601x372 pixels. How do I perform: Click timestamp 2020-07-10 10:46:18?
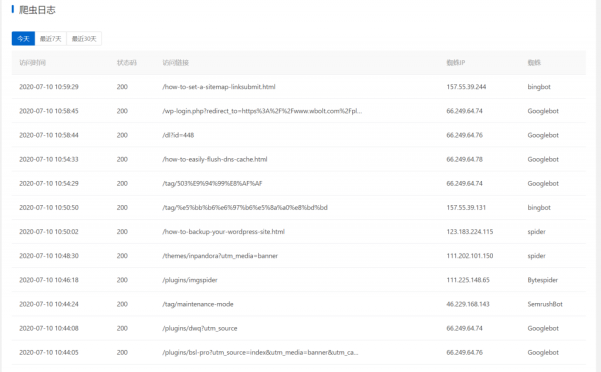coord(49,280)
